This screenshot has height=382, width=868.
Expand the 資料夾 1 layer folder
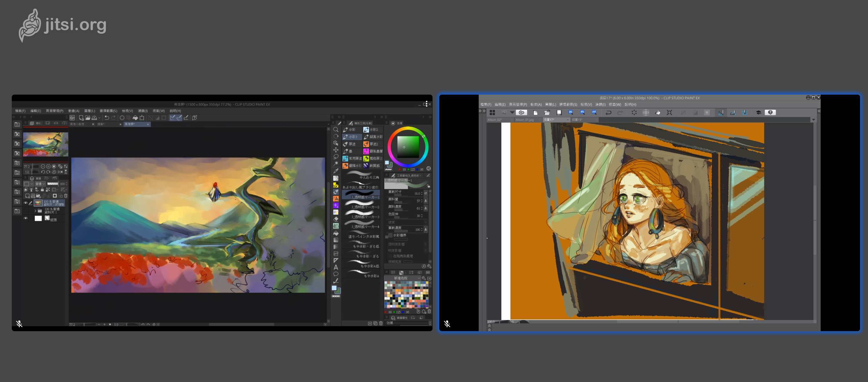pos(35,210)
